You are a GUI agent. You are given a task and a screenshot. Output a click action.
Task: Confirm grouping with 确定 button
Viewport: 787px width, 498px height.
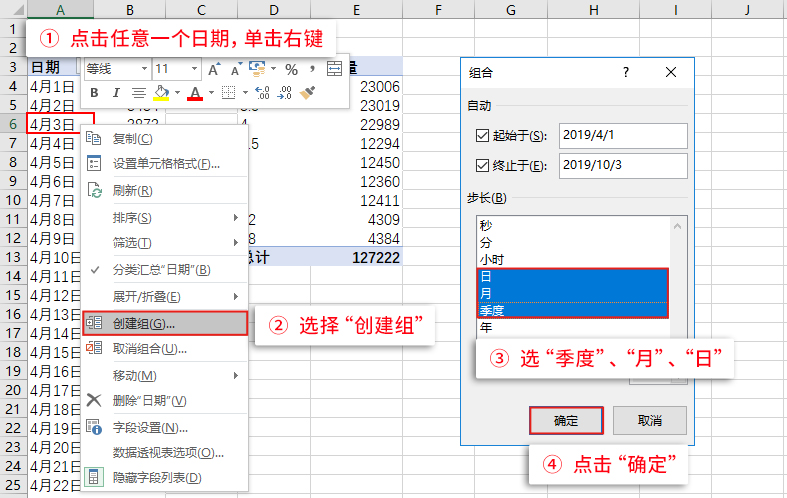566,421
